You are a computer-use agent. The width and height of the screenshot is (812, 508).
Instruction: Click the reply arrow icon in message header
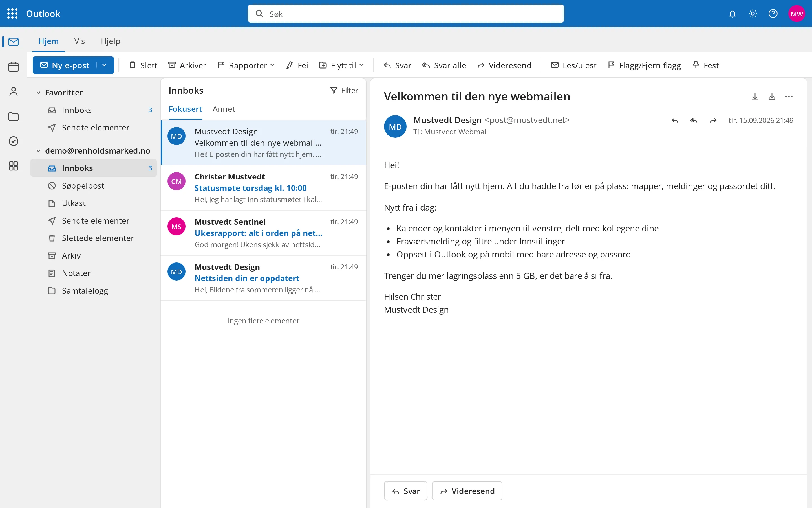point(675,121)
